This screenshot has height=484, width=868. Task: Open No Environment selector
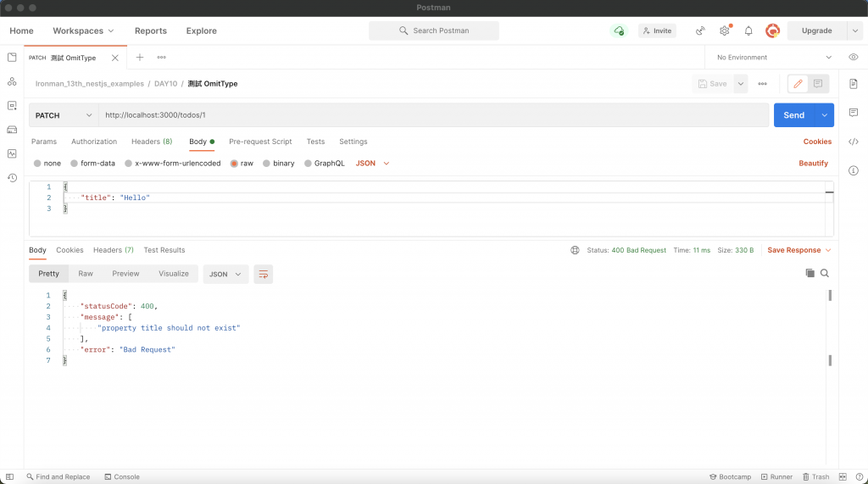click(x=773, y=57)
